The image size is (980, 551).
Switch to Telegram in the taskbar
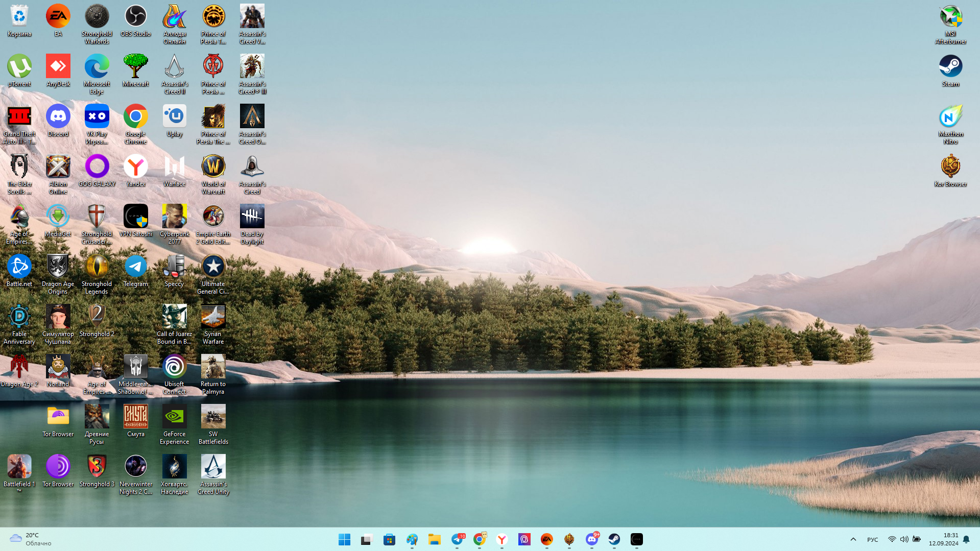click(457, 539)
